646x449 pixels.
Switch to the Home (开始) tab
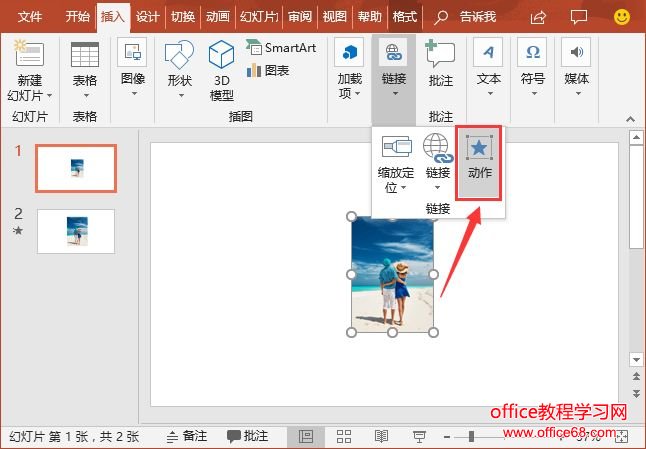tap(77, 17)
